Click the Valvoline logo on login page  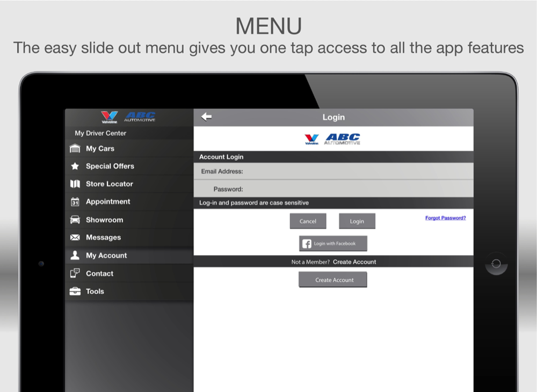pos(311,139)
